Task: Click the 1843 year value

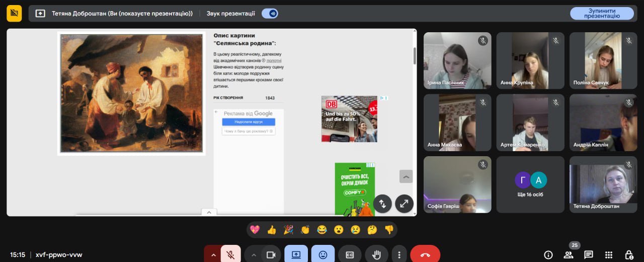Action: [270, 98]
